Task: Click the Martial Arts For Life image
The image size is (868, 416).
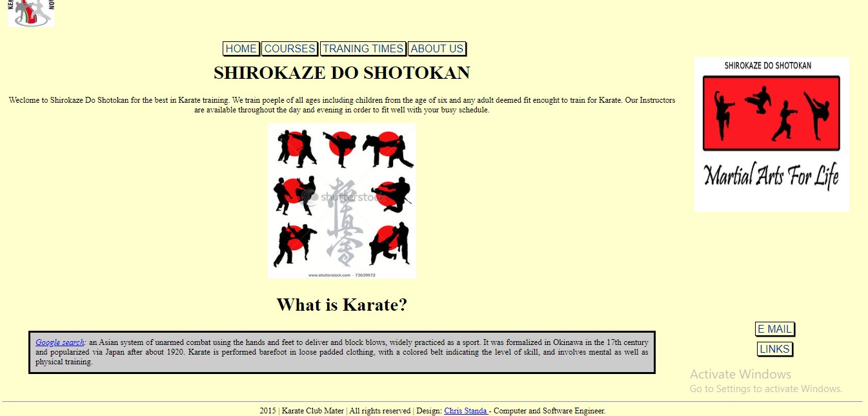Action: (771, 134)
